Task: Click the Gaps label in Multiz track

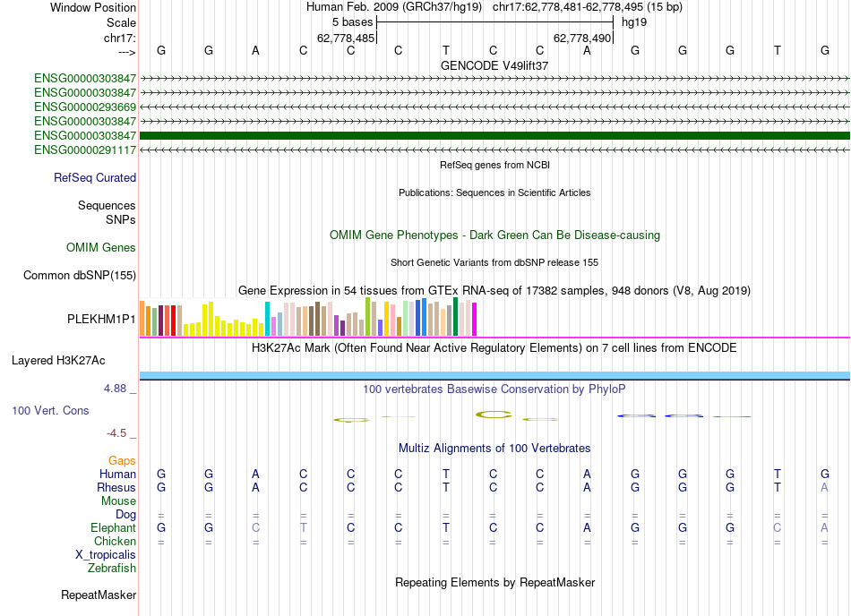Action: click(122, 461)
